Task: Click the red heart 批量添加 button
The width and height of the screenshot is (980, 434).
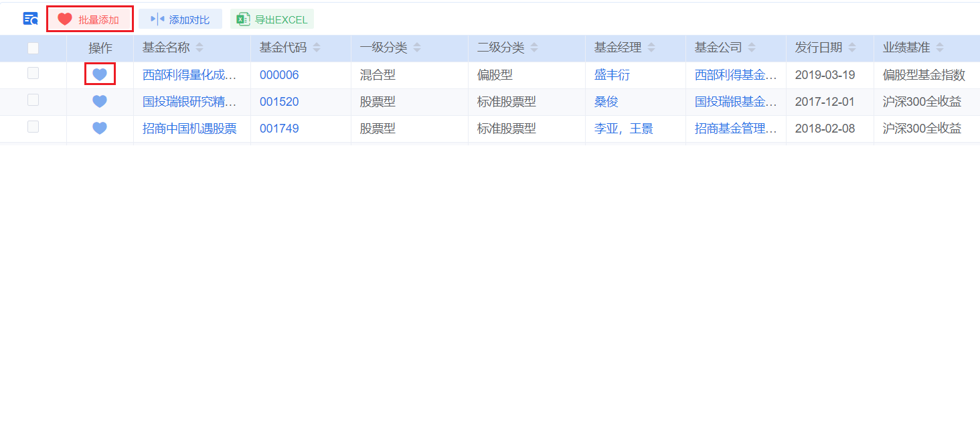Action: (x=90, y=19)
